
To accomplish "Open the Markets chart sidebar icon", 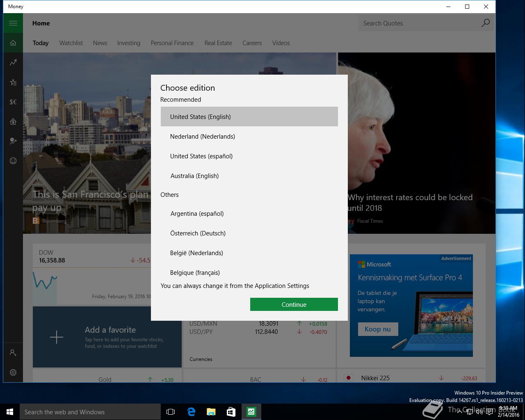I will [x=13, y=62].
